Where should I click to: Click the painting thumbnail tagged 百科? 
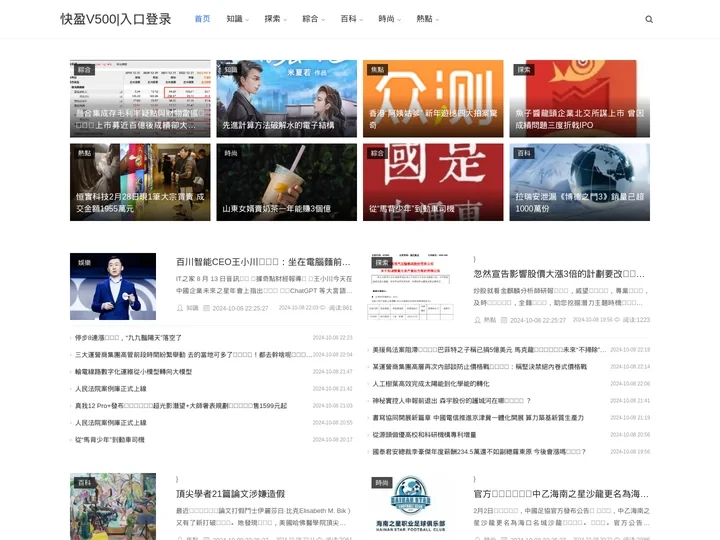coord(113,506)
